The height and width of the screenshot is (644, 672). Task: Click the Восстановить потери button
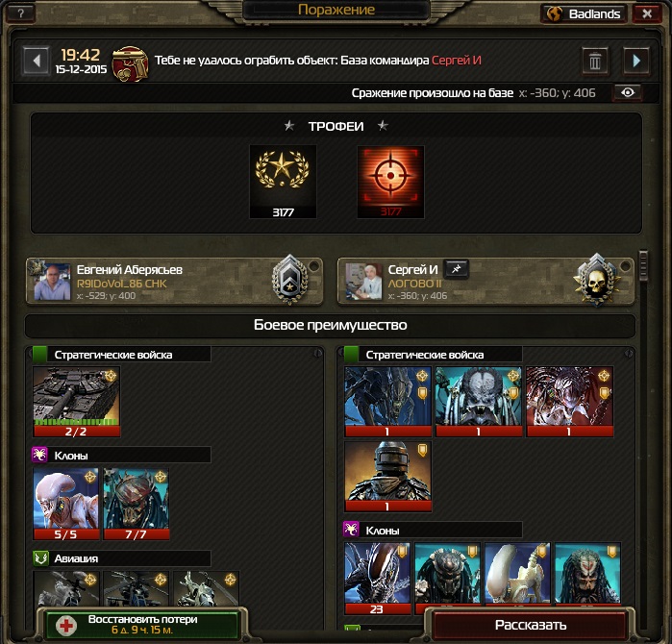pyautogui.click(x=141, y=625)
